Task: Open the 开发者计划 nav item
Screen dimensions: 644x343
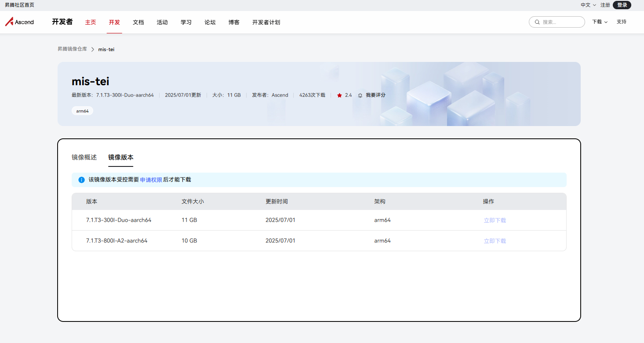Action: point(266,22)
